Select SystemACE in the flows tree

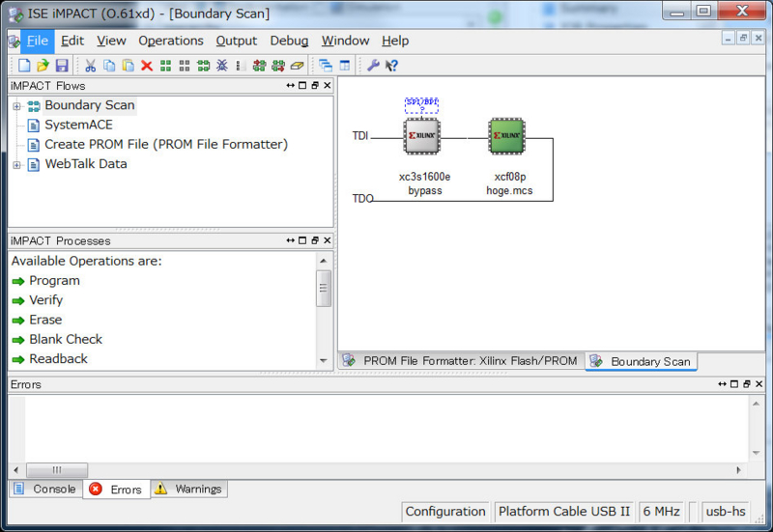click(x=78, y=126)
